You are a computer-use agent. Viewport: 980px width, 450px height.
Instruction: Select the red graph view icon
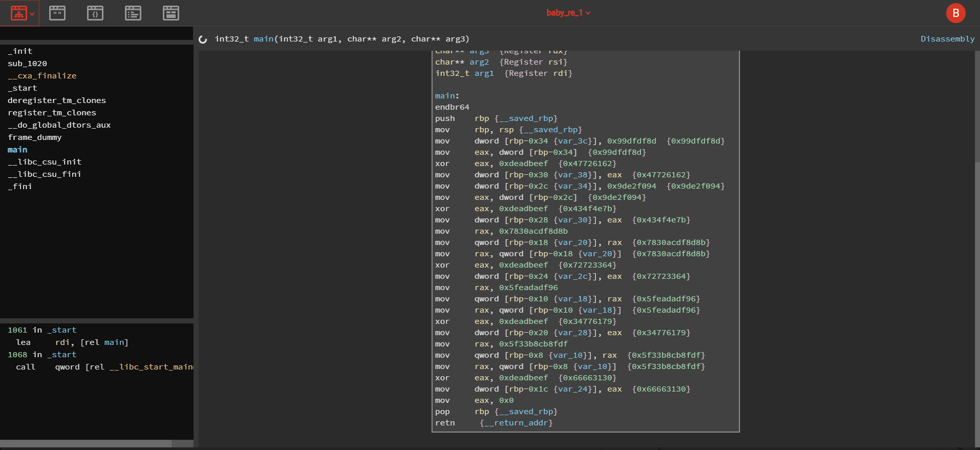pyautogui.click(x=19, y=13)
